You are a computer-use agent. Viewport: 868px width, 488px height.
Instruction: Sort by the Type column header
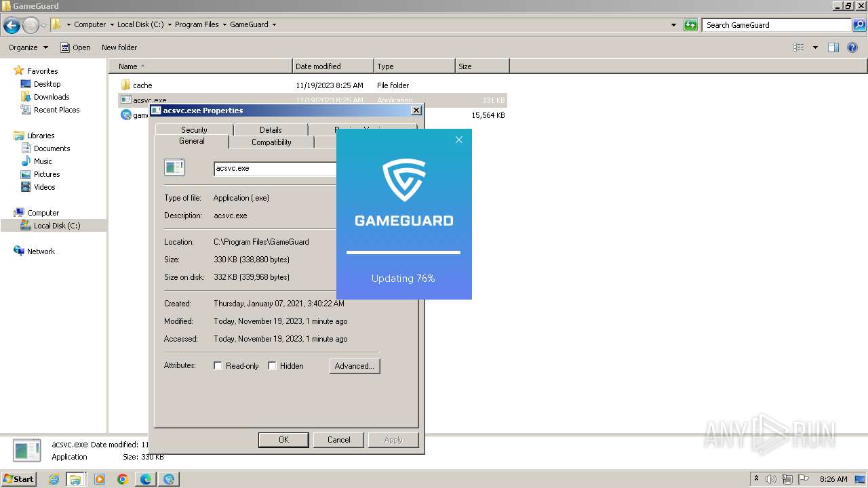pyautogui.click(x=414, y=66)
